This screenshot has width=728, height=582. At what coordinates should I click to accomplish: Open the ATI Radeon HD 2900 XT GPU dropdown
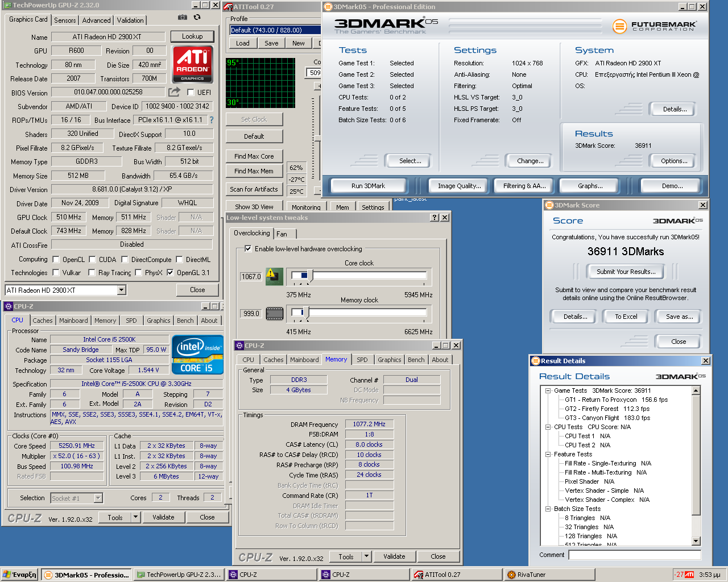tap(121, 290)
